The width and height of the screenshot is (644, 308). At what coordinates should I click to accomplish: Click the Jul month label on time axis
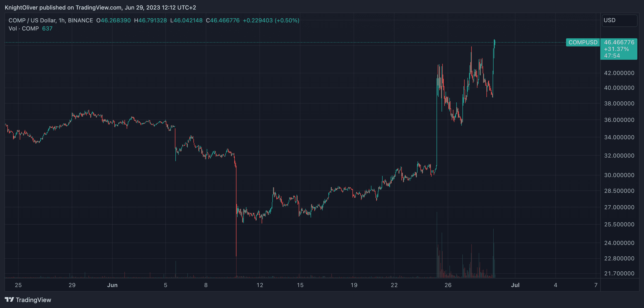click(515, 285)
